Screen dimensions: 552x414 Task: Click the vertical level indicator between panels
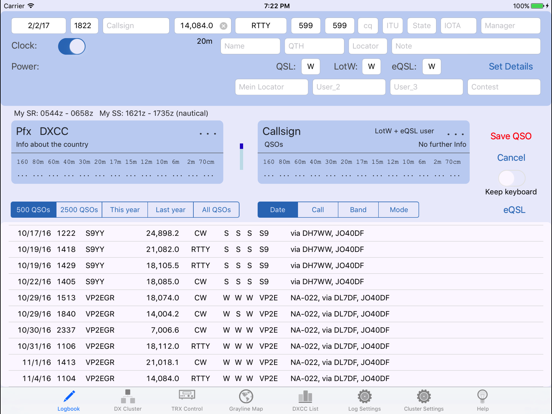tap(241, 156)
